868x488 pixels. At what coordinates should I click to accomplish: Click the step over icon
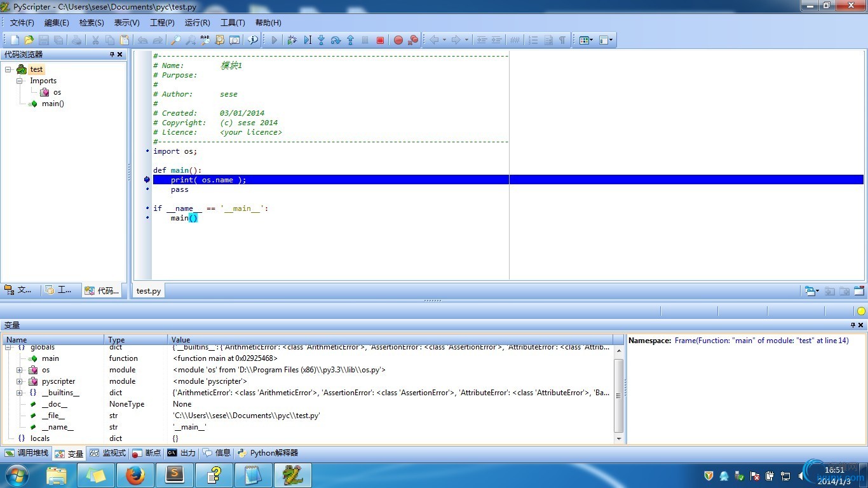coord(336,40)
